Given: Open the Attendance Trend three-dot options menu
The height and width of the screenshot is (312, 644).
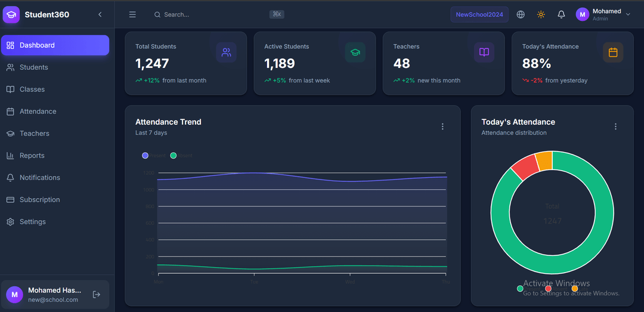Looking at the screenshot, I should [x=442, y=126].
